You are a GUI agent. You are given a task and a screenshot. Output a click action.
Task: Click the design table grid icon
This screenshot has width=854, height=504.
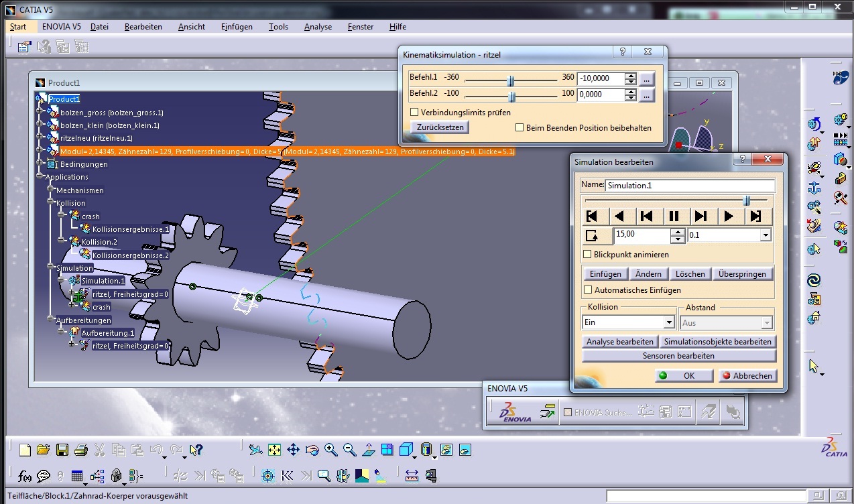(77, 476)
